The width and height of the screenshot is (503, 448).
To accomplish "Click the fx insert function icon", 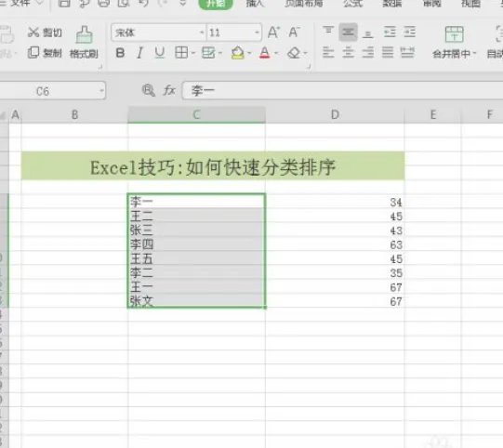I will pyautogui.click(x=169, y=90).
